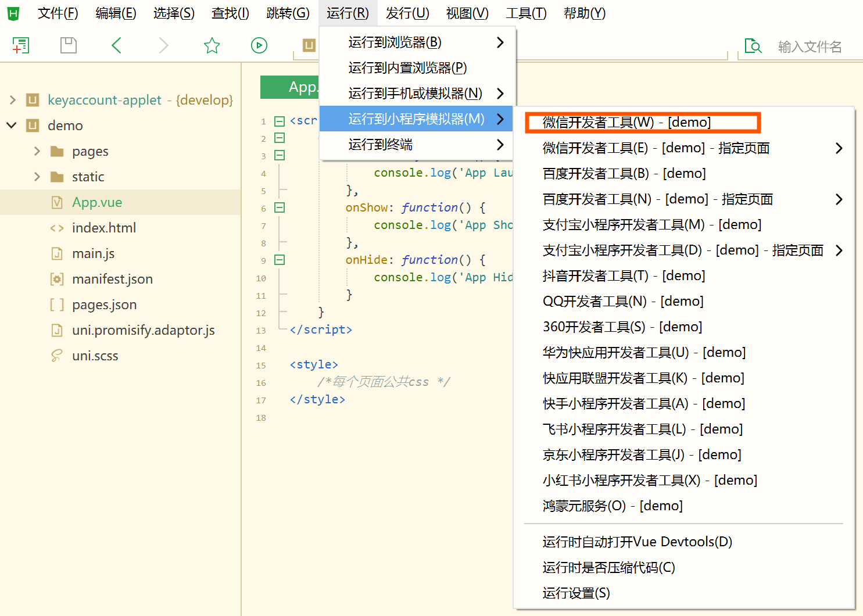Click the main.js file icon
This screenshot has height=616, width=863.
tap(57, 253)
